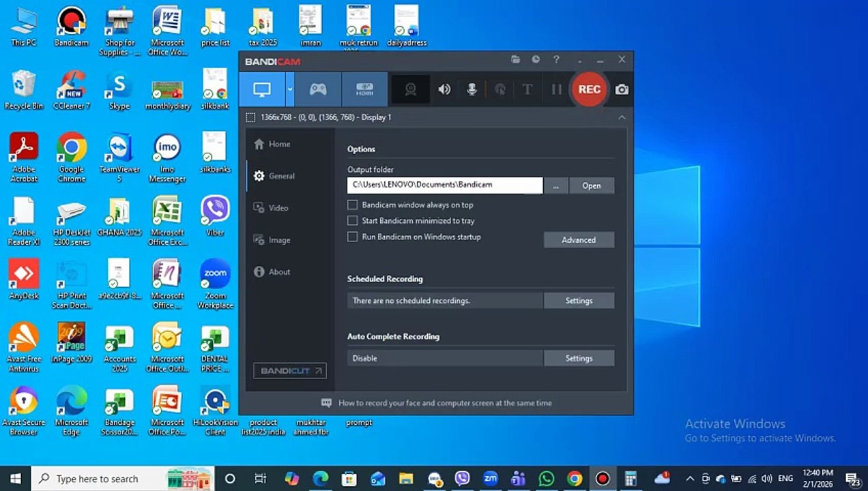The image size is (868, 491).
Task: Switch to Game recording mode
Action: click(x=318, y=89)
